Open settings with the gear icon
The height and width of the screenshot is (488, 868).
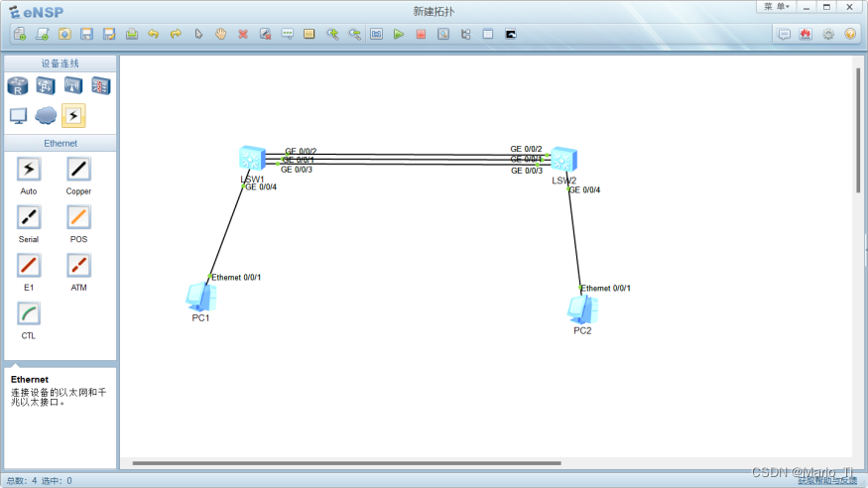click(828, 35)
